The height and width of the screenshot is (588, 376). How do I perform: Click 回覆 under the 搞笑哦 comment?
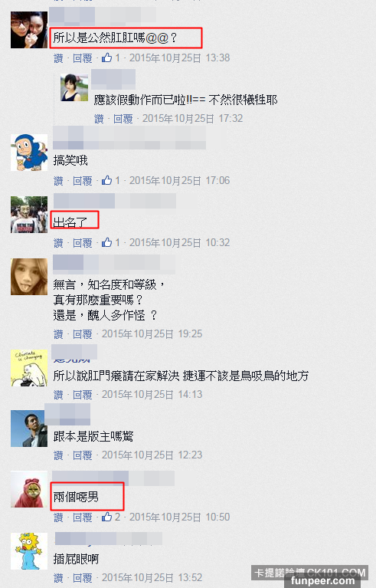(83, 181)
